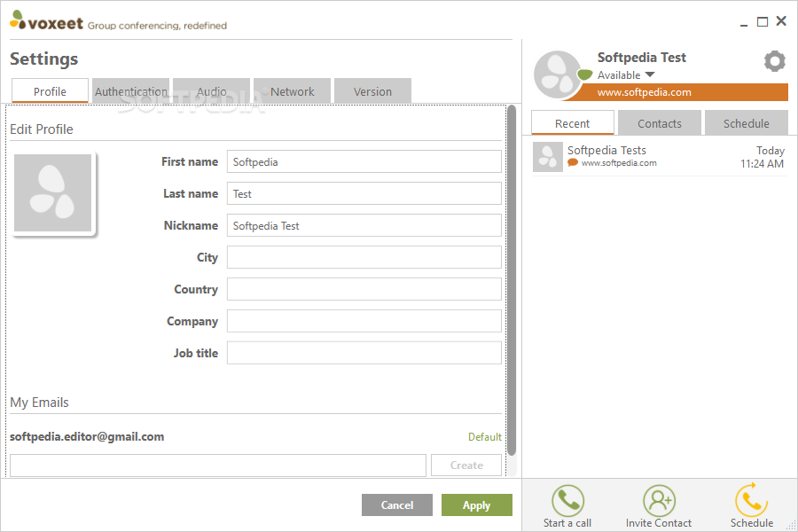798x532 pixels.
Task: Click the Last name input field
Action: click(364, 193)
